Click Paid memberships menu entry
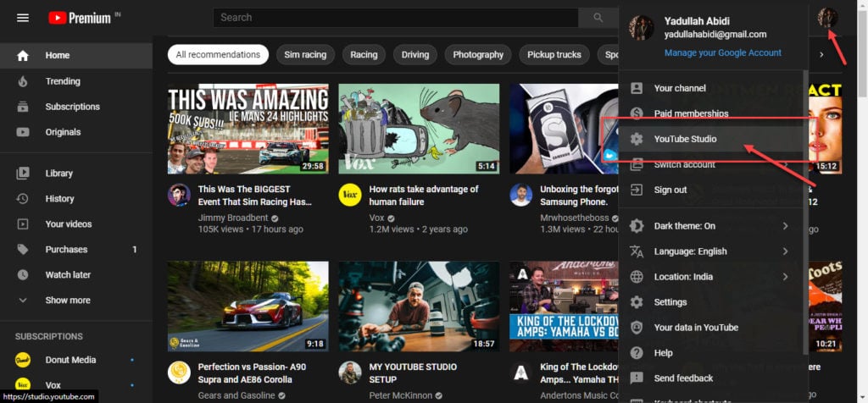 coord(713,113)
